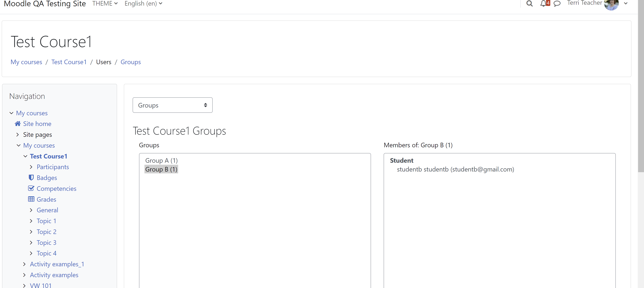The height and width of the screenshot is (288, 644).
Task: Expand the Topic 2 node
Action: [x=31, y=232]
